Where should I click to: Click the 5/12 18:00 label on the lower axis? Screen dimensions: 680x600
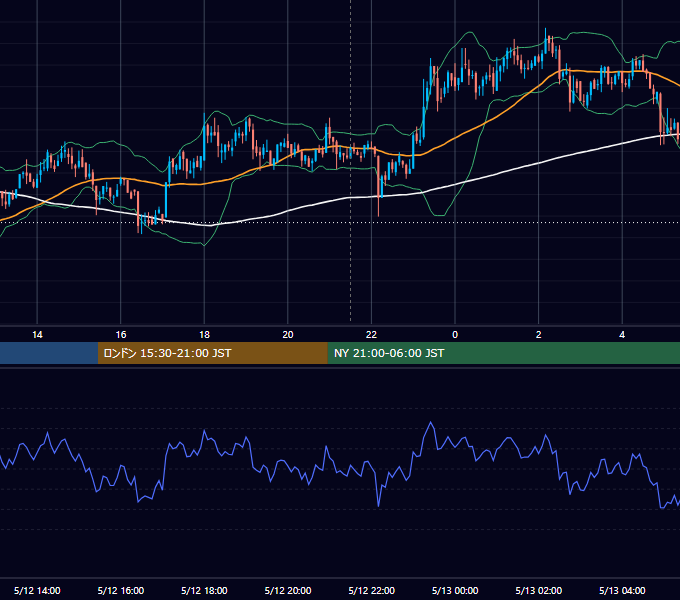204,590
